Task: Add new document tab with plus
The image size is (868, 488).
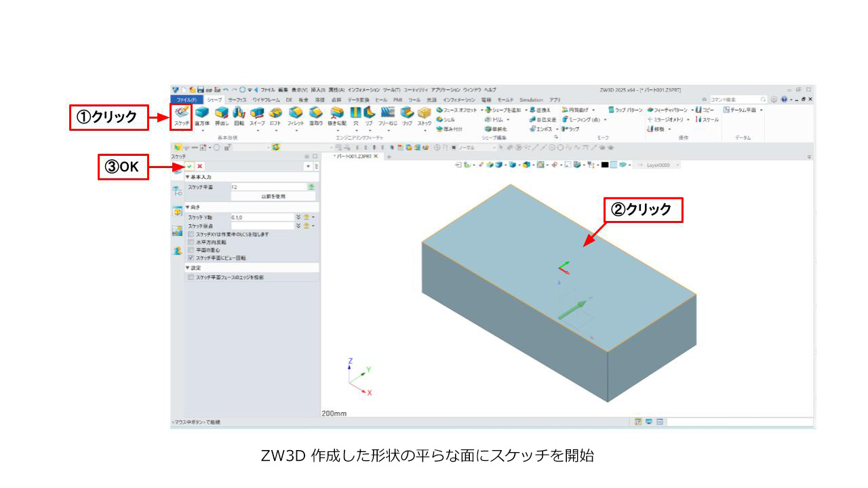Action: (389, 157)
